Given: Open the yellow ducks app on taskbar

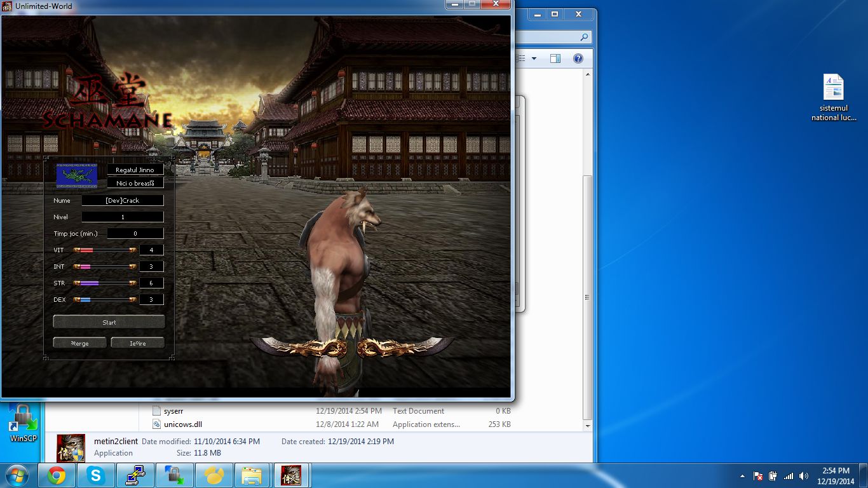Looking at the screenshot, I should tap(214, 475).
